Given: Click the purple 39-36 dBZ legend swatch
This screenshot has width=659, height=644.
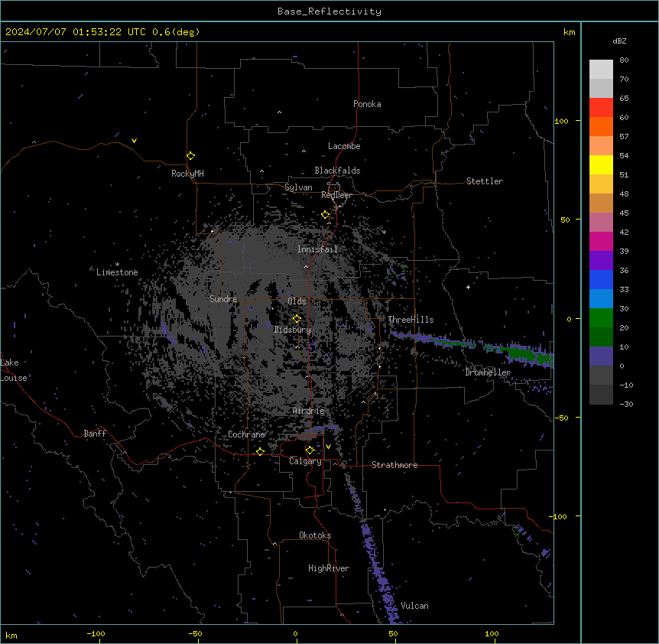Looking at the screenshot, I should pyautogui.click(x=601, y=260).
